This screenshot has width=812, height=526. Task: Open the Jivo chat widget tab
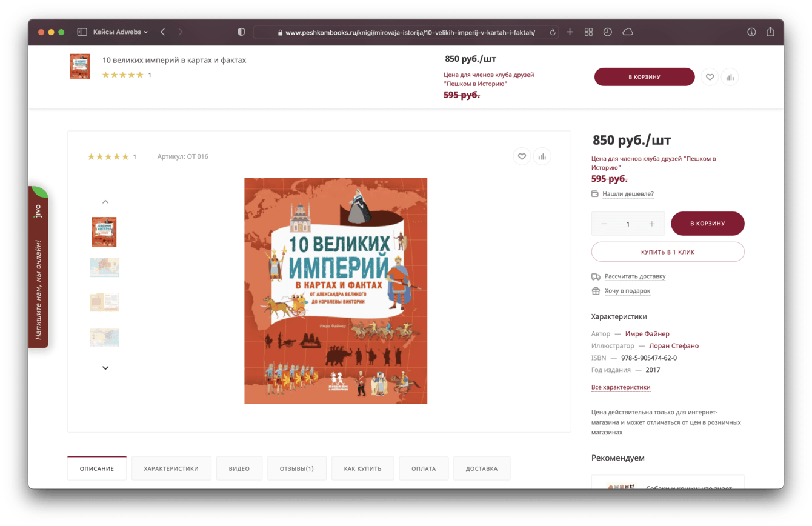[38, 267]
